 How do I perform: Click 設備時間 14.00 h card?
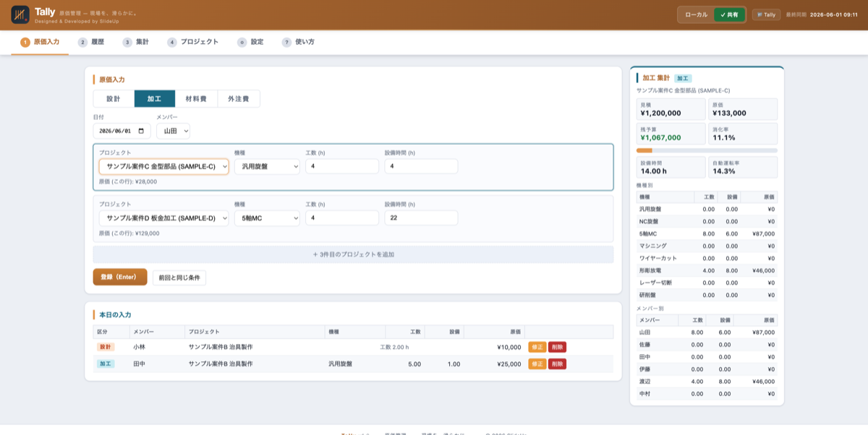coord(671,168)
